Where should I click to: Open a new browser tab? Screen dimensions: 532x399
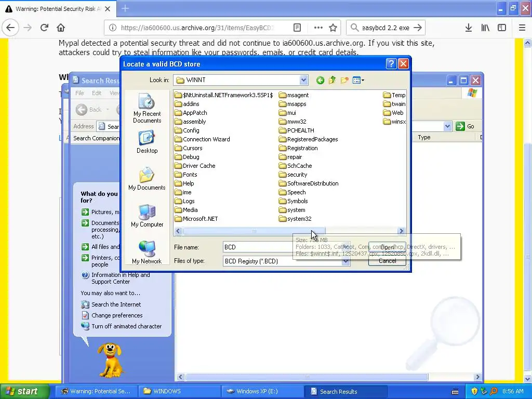(x=125, y=8)
